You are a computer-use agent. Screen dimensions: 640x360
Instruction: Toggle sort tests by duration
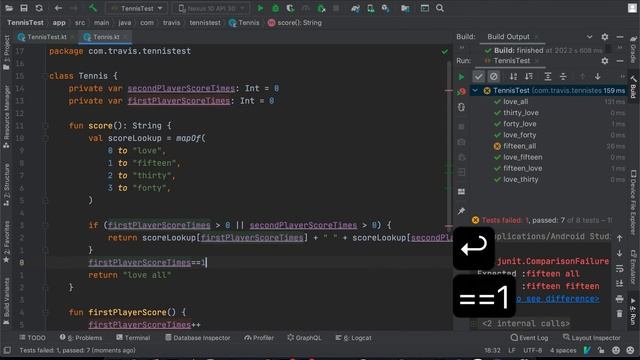coord(529,76)
